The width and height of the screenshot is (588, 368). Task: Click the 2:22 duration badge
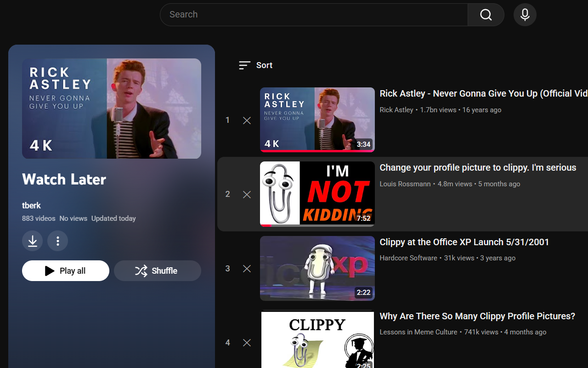click(x=363, y=293)
